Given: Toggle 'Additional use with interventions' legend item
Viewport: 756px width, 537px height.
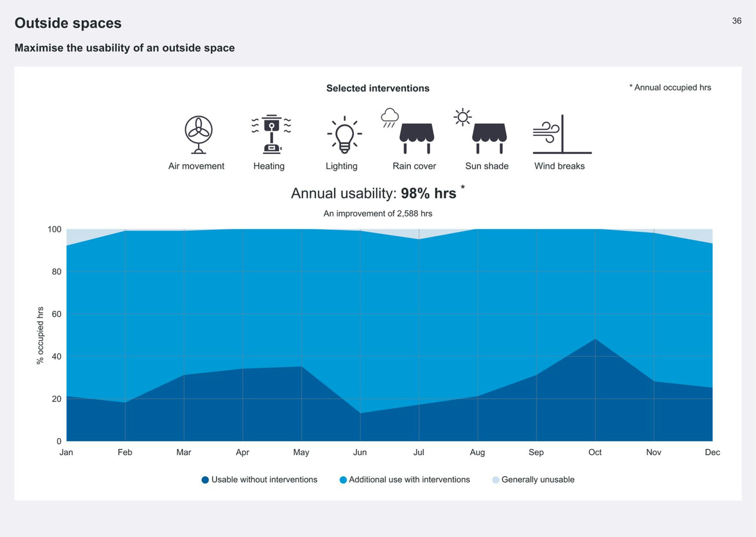Looking at the screenshot, I should pyautogui.click(x=409, y=479).
